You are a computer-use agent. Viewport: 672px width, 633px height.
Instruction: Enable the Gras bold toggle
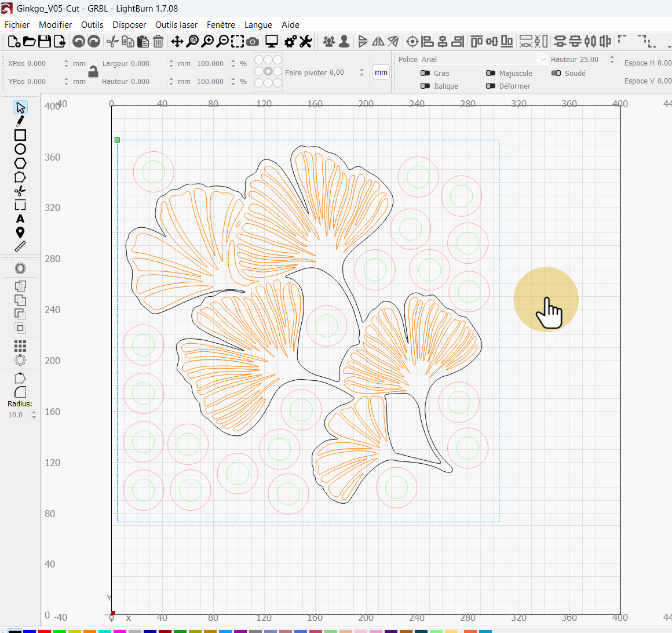pos(425,74)
